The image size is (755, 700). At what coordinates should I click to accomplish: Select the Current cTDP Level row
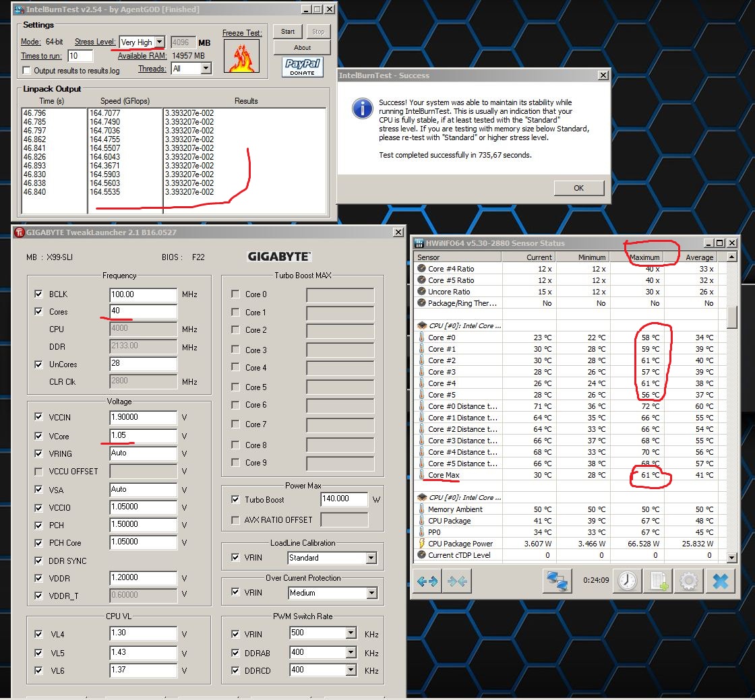click(x=566, y=555)
